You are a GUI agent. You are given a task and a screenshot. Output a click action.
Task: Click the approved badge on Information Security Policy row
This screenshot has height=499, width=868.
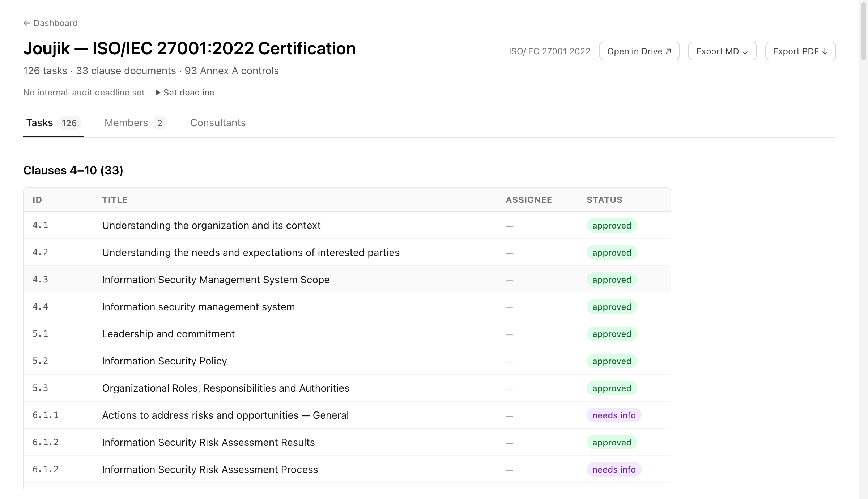pyautogui.click(x=612, y=361)
